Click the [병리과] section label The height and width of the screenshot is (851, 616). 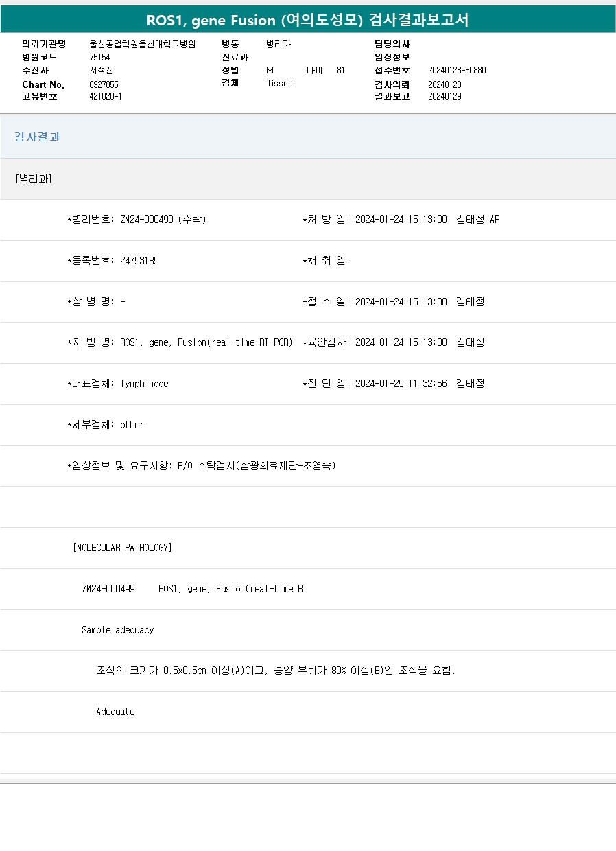coord(33,178)
